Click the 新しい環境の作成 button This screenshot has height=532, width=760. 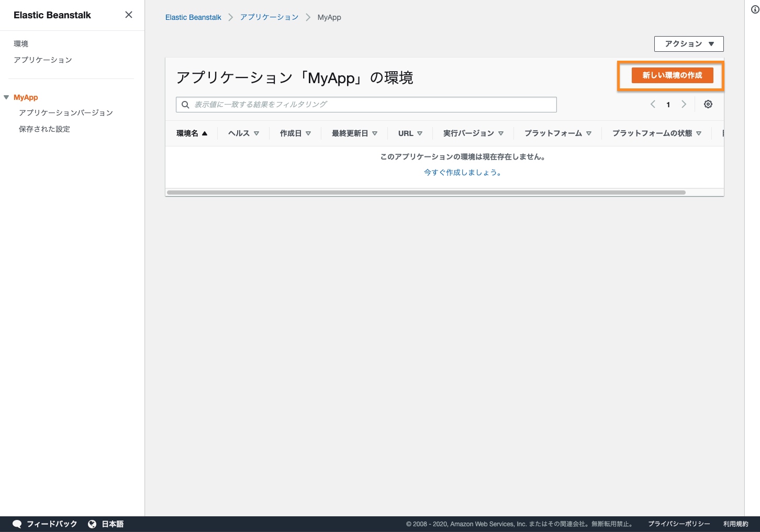pyautogui.click(x=672, y=75)
